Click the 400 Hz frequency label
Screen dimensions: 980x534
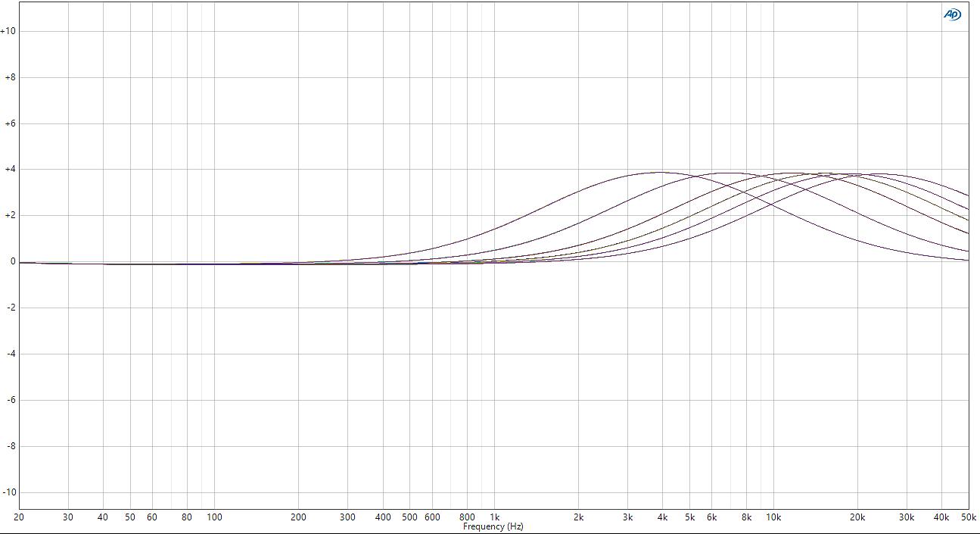click(383, 517)
